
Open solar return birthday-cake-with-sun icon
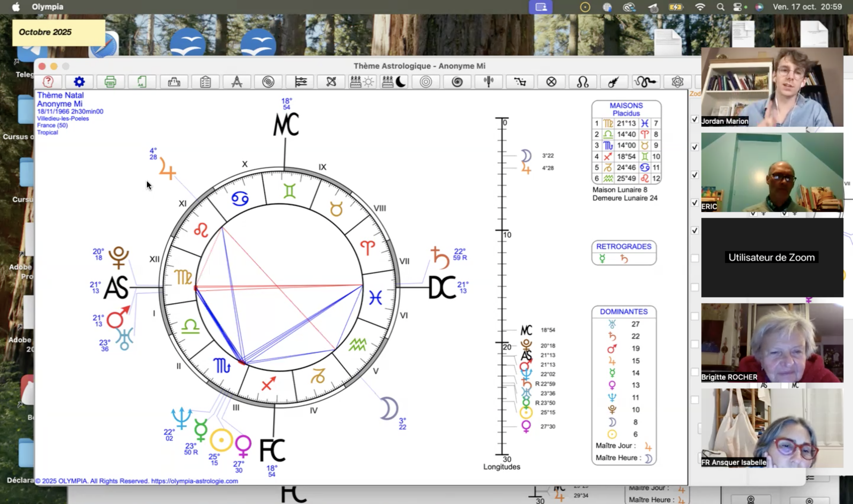pyautogui.click(x=362, y=82)
